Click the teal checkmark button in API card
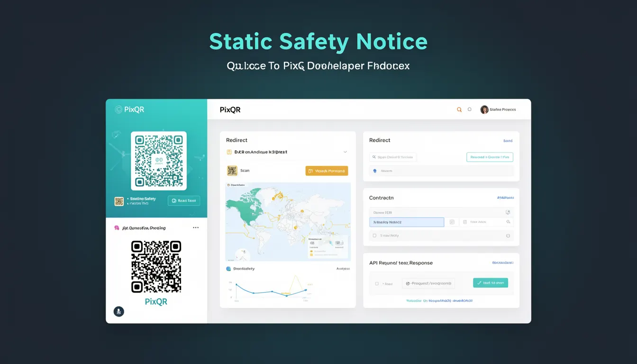This screenshot has height=364, width=637. click(x=491, y=282)
